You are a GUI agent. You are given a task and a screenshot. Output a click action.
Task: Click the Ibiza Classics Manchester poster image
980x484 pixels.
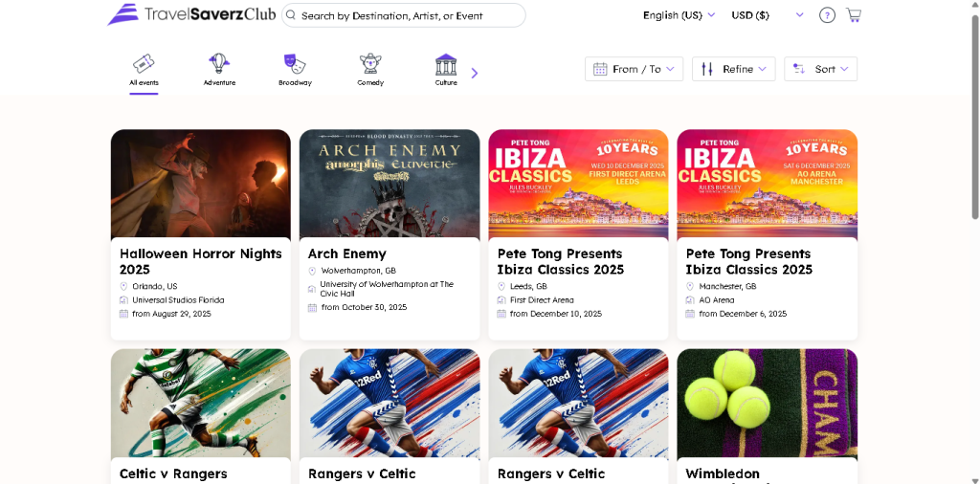(x=767, y=184)
